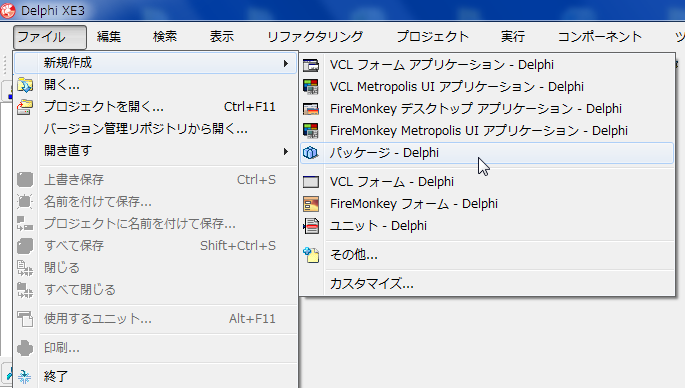
Task: Click the printer icon beside 印刷...
Action: (x=25, y=348)
